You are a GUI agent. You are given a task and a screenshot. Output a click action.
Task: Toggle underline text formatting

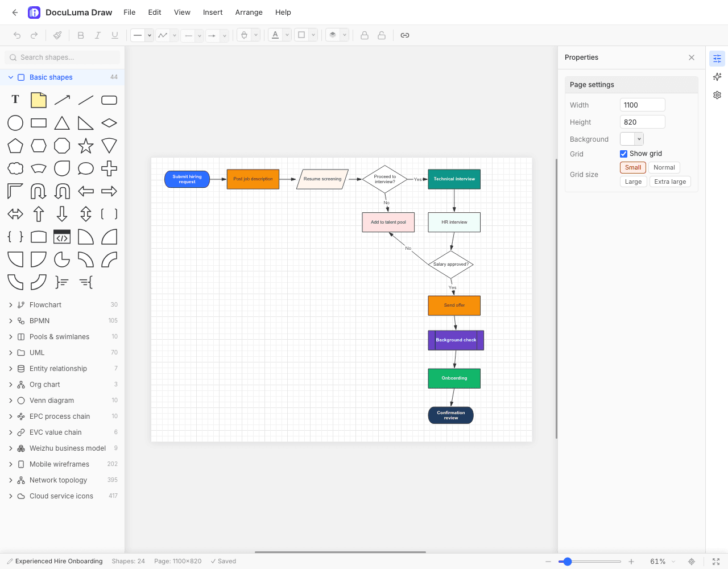tap(115, 35)
